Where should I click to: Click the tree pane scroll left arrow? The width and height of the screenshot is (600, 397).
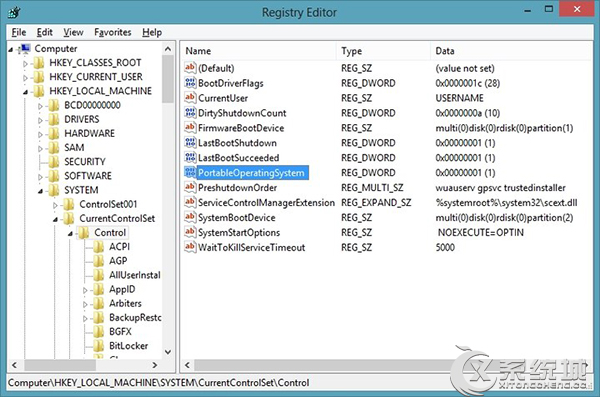coord(14,365)
